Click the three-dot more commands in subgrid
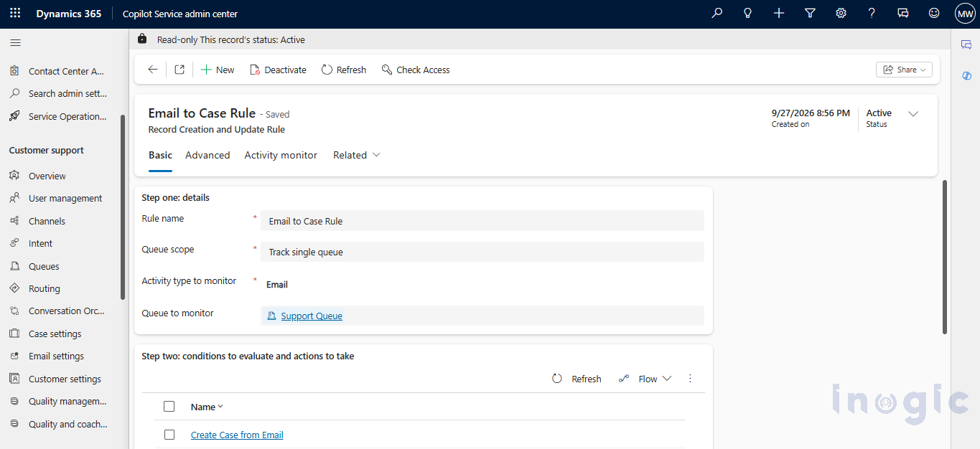The width and height of the screenshot is (980, 449). (x=691, y=379)
